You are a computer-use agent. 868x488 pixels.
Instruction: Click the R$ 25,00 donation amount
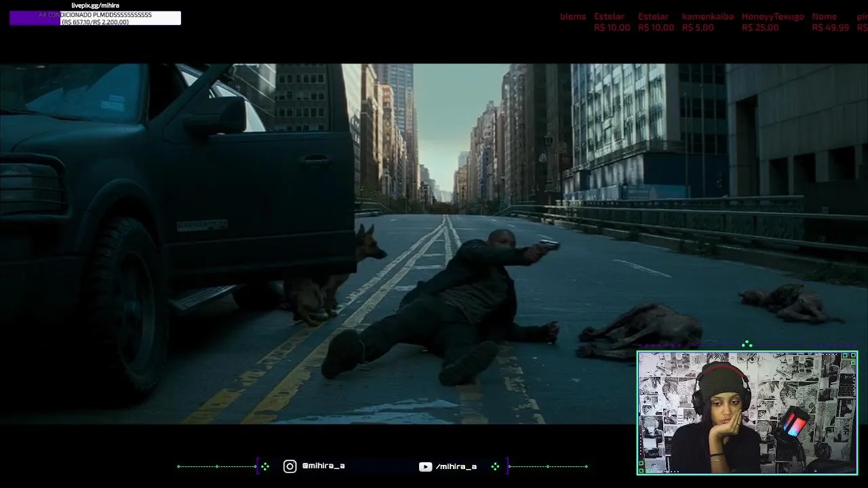pyautogui.click(x=759, y=28)
